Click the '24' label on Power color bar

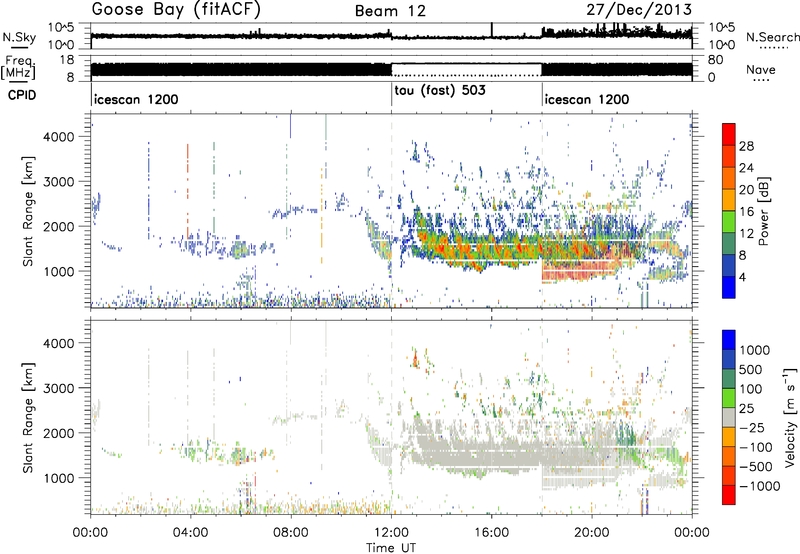(x=746, y=168)
